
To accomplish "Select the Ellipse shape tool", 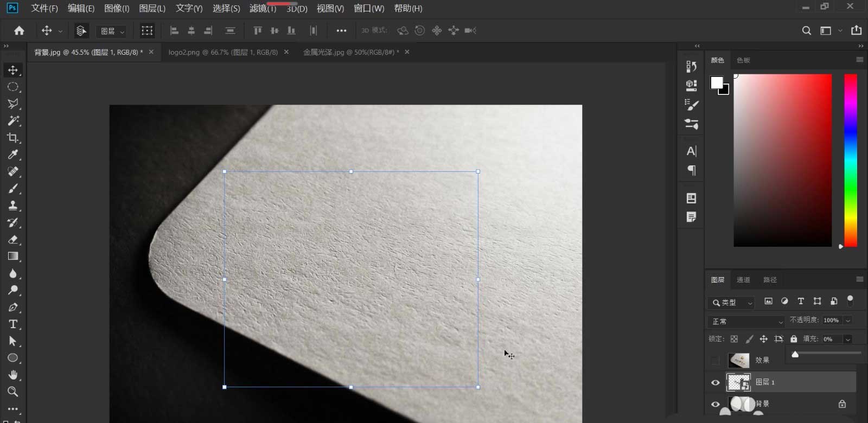I will [x=13, y=358].
